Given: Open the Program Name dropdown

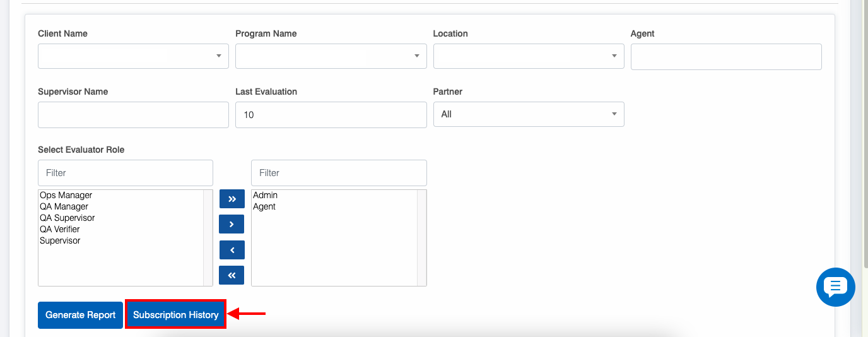Looking at the screenshot, I should (x=331, y=56).
